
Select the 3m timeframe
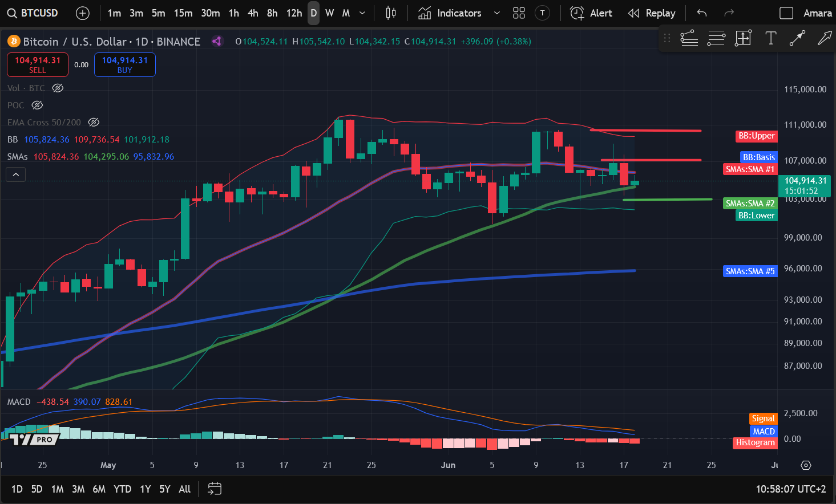coord(136,13)
